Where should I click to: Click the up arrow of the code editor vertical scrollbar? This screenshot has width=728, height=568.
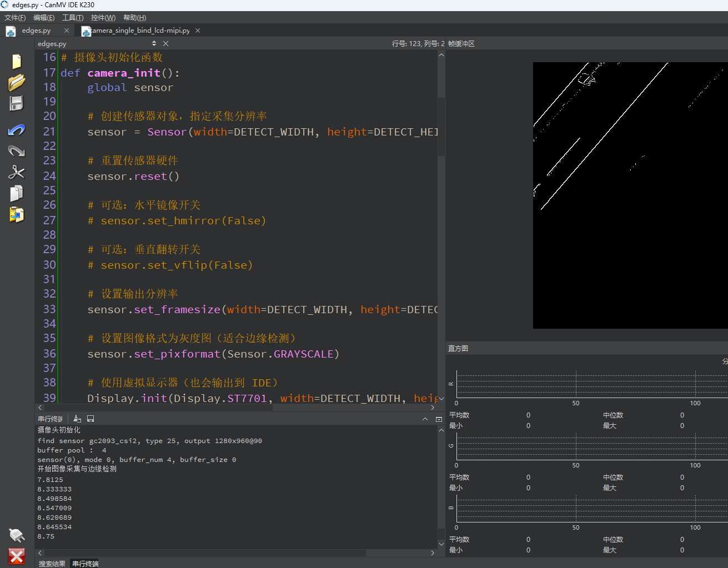click(441, 54)
